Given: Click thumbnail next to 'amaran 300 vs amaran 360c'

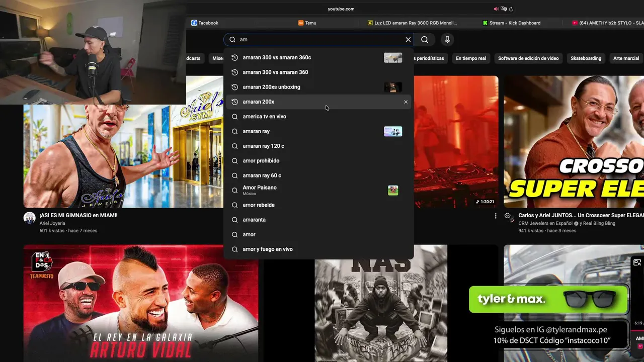Looking at the screenshot, I should click(x=393, y=57).
